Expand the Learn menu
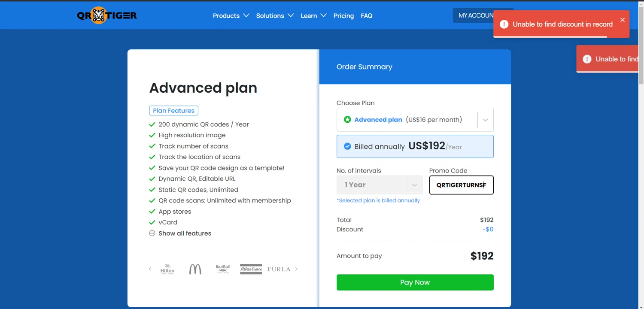This screenshot has width=644, height=309. 313,16
